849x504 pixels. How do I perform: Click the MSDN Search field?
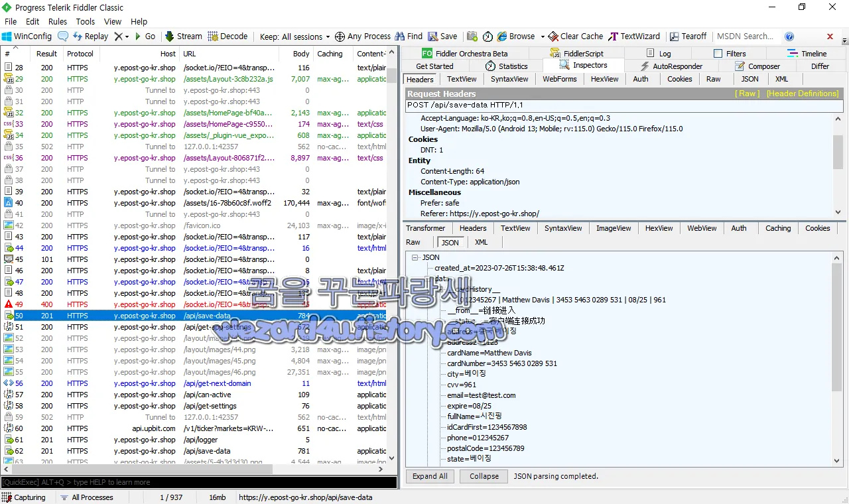click(747, 36)
